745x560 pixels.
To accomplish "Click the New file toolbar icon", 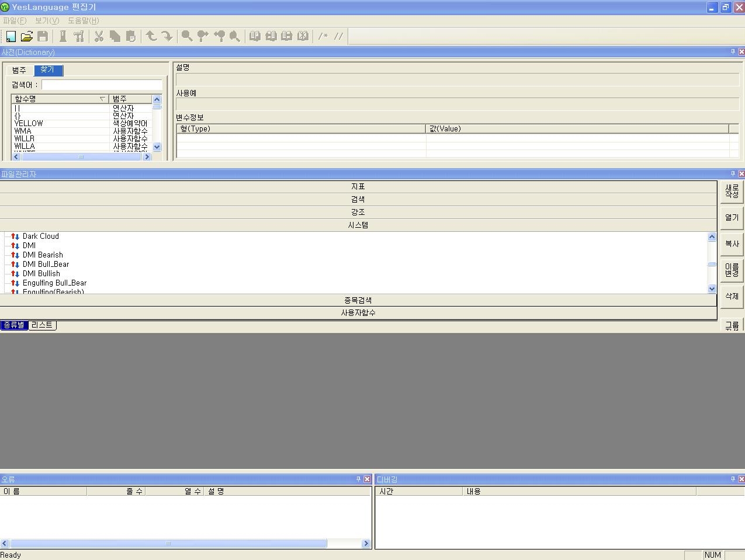I will (11, 36).
